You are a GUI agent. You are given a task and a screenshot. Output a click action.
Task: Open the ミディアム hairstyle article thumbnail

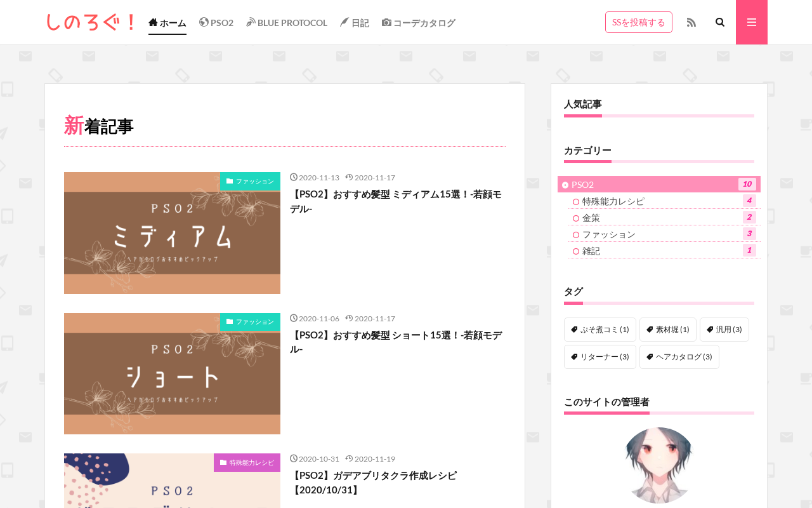click(x=172, y=233)
